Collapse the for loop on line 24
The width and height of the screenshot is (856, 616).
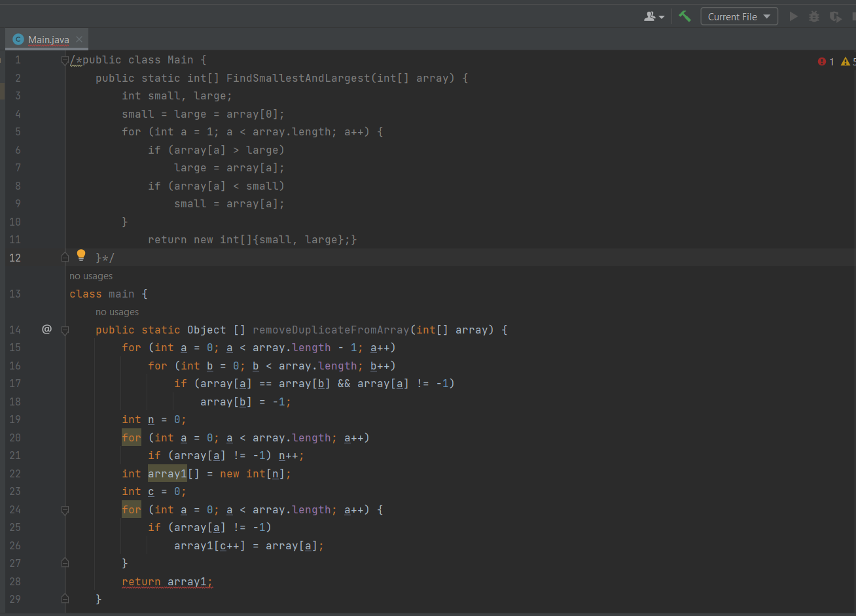click(65, 509)
